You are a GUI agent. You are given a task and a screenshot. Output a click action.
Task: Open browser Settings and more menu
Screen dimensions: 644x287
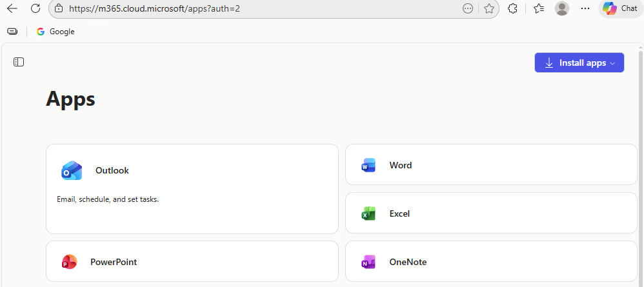[x=585, y=8]
